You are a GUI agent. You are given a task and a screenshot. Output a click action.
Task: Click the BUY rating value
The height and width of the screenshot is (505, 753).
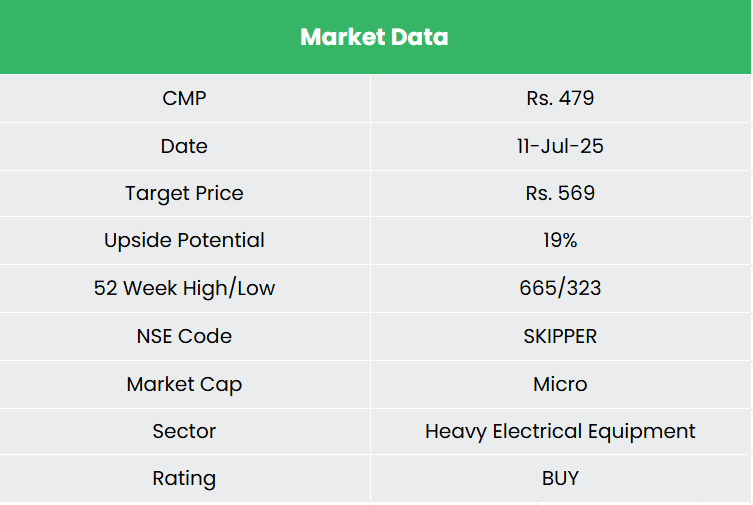click(560, 478)
